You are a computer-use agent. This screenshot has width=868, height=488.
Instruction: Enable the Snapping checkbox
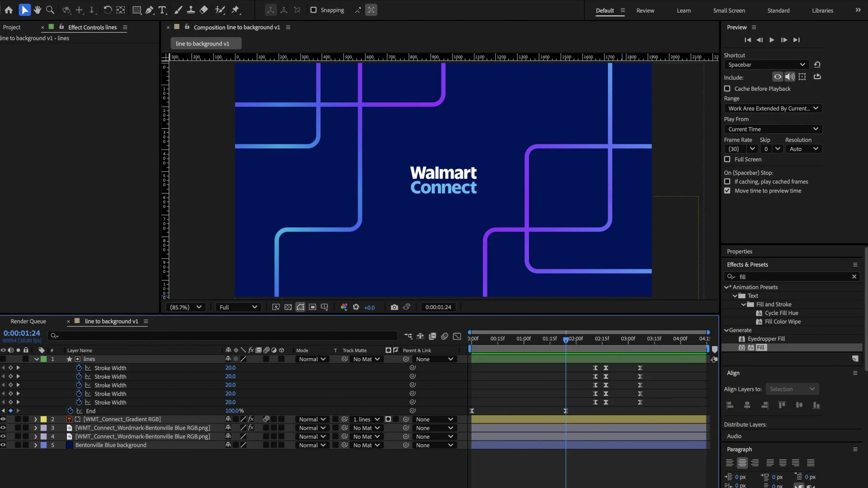(313, 10)
